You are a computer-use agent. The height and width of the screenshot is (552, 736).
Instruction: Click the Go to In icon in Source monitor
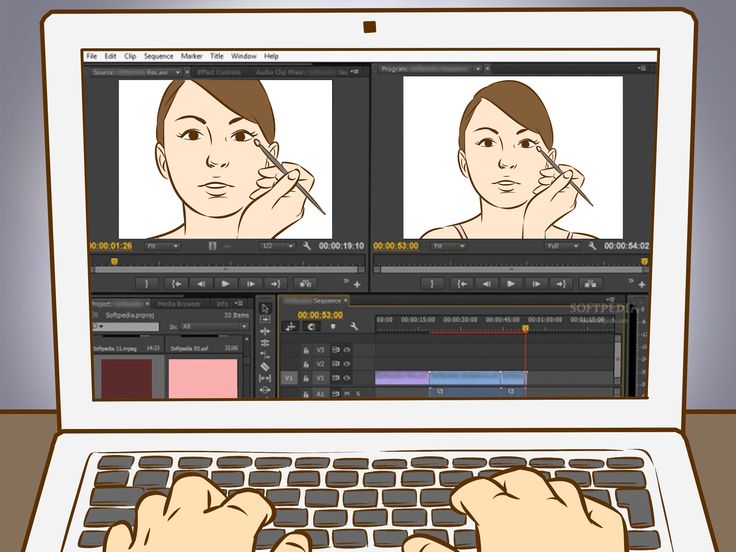click(176, 284)
